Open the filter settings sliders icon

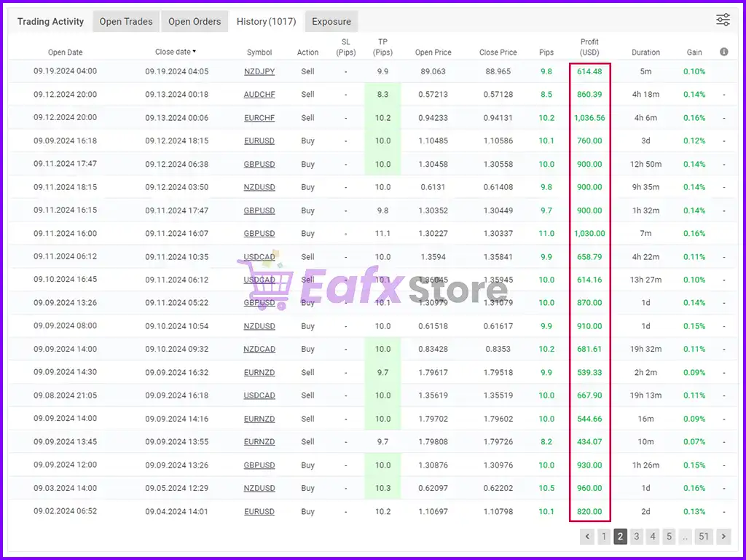click(x=723, y=20)
